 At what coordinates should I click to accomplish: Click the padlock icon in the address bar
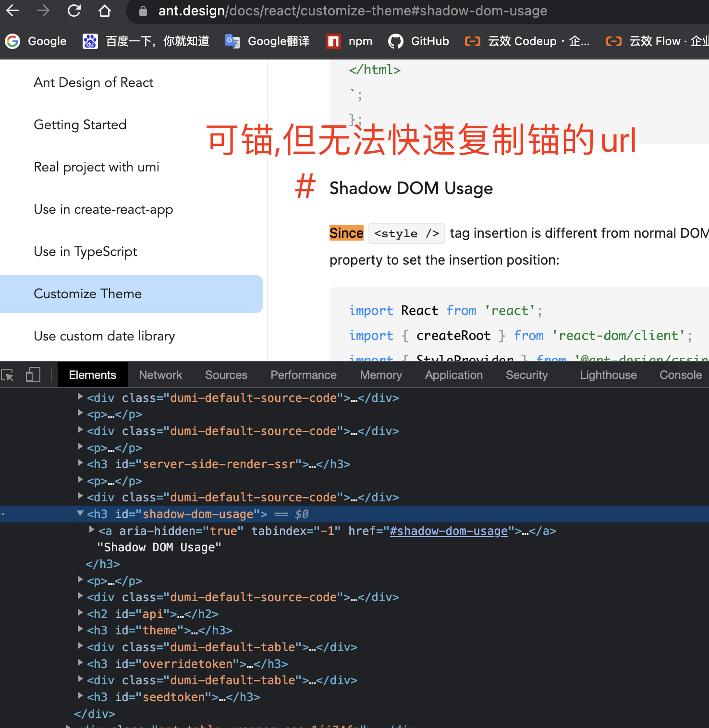(142, 11)
